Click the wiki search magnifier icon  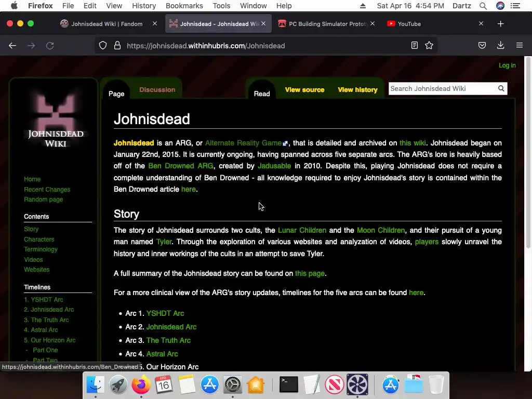coord(501,88)
